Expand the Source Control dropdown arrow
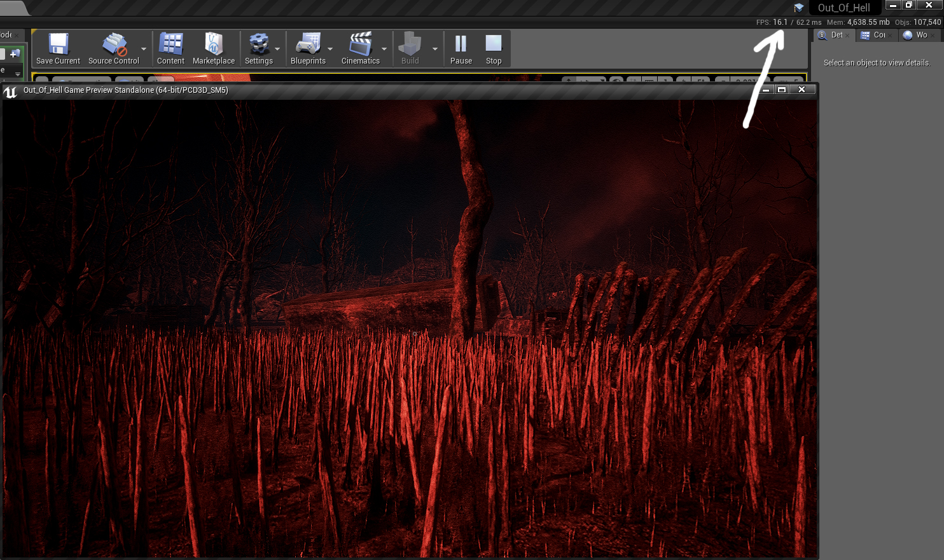The width and height of the screenshot is (944, 560). [x=144, y=49]
